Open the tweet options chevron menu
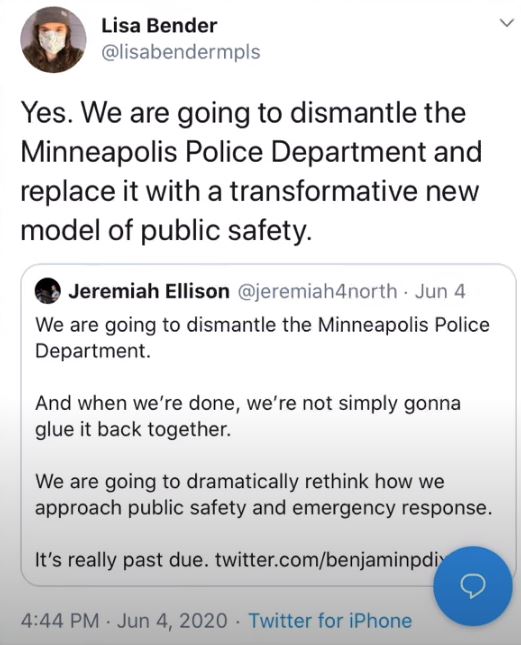Screen dimensions: 521x645 (507, 23)
